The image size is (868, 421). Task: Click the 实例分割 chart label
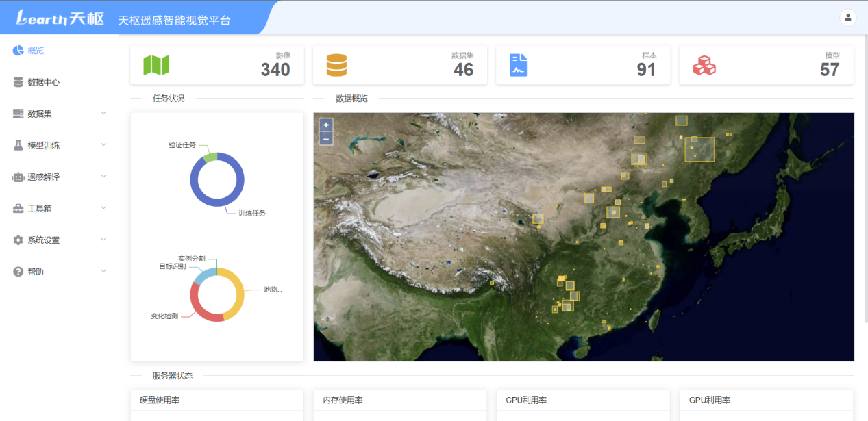coord(191,259)
